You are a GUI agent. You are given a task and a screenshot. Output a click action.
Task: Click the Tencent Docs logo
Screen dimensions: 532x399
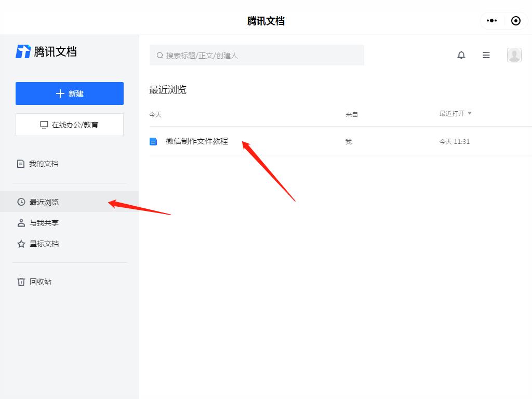pos(46,51)
